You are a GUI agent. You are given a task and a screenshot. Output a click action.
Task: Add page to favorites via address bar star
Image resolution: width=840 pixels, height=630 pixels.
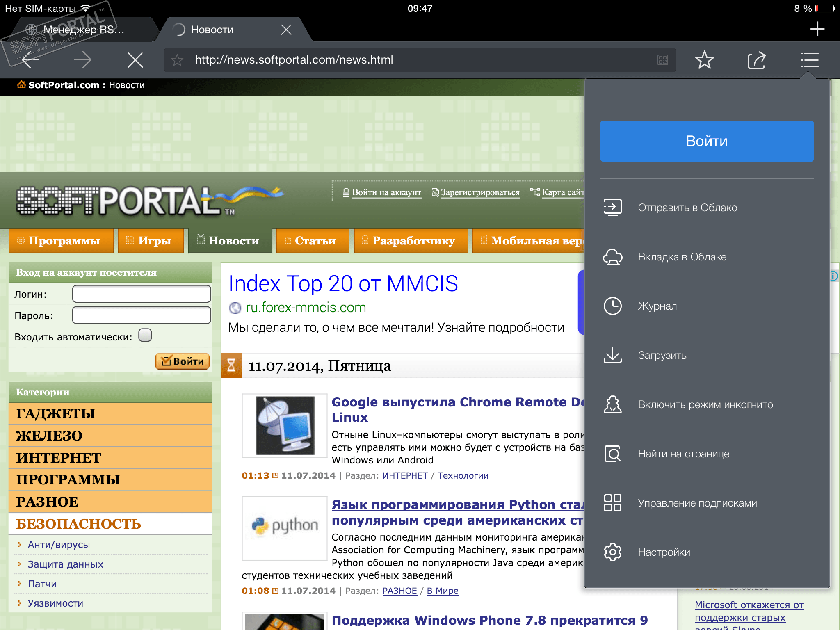tap(177, 60)
